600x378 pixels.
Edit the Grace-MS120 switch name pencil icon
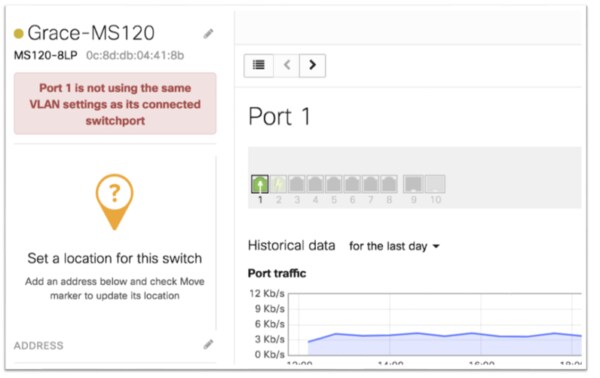click(208, 34)
